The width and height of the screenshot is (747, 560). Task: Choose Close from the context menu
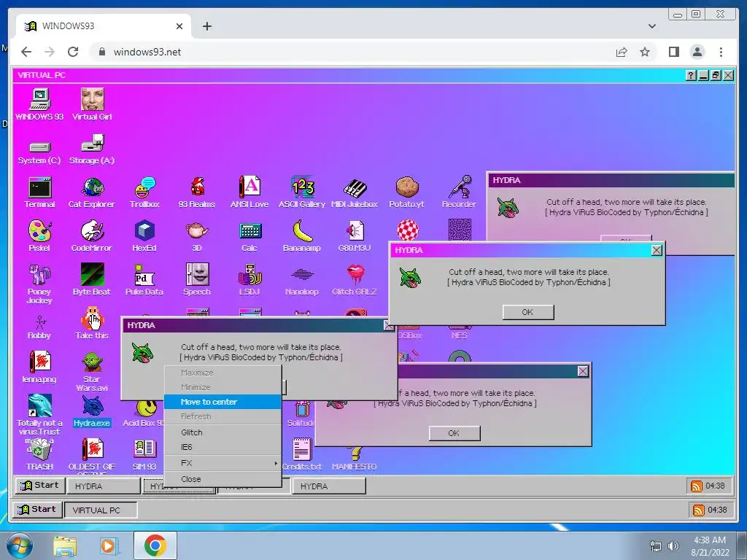pos(222,479)
